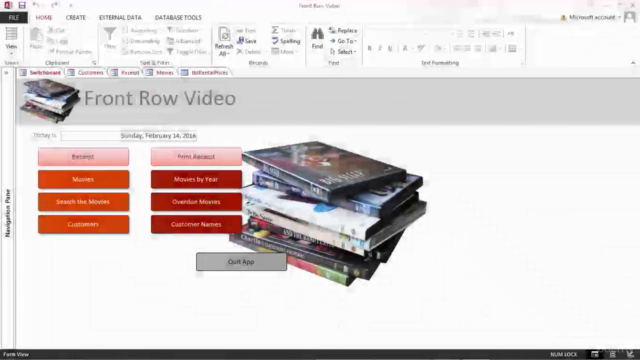Click Save in the Records group

247,41
